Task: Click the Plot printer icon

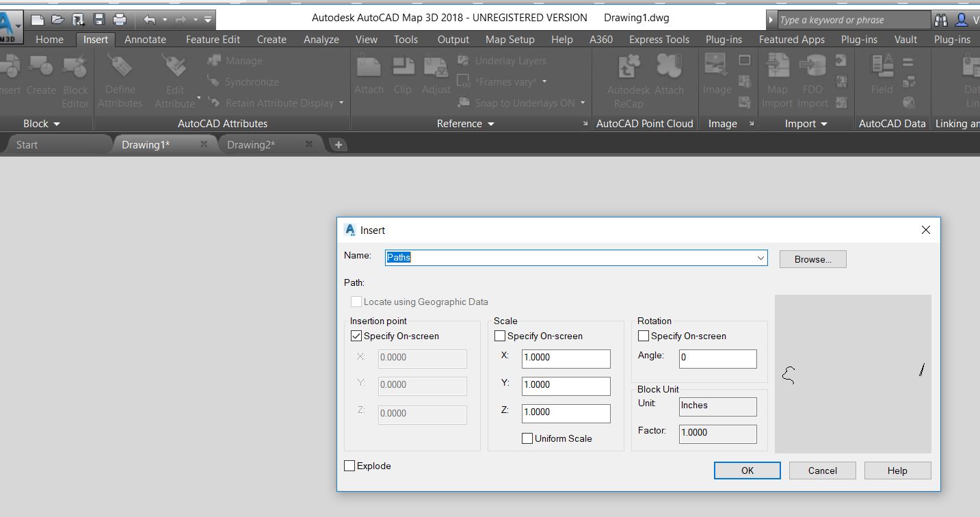Action: coord(120,19)
